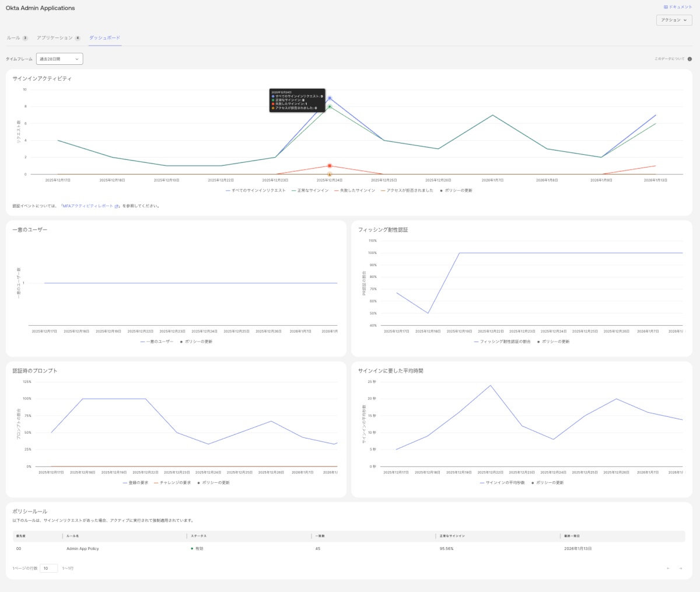This screenshot has height=592, width=700.
Task: Toggle チャレンジの要求 legend entry
Action: point(172,483)
